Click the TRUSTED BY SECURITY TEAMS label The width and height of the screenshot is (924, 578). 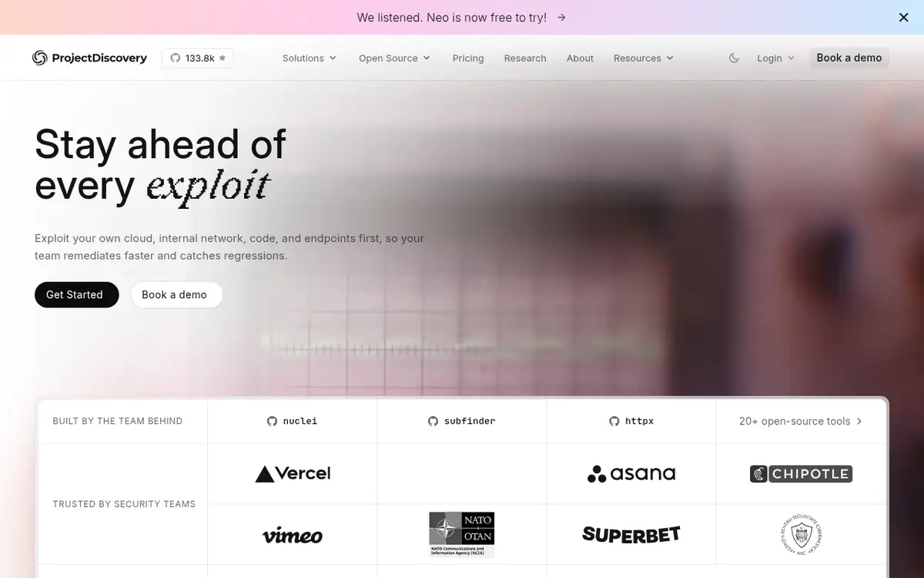pyautogui.click(x=124, y=504)
